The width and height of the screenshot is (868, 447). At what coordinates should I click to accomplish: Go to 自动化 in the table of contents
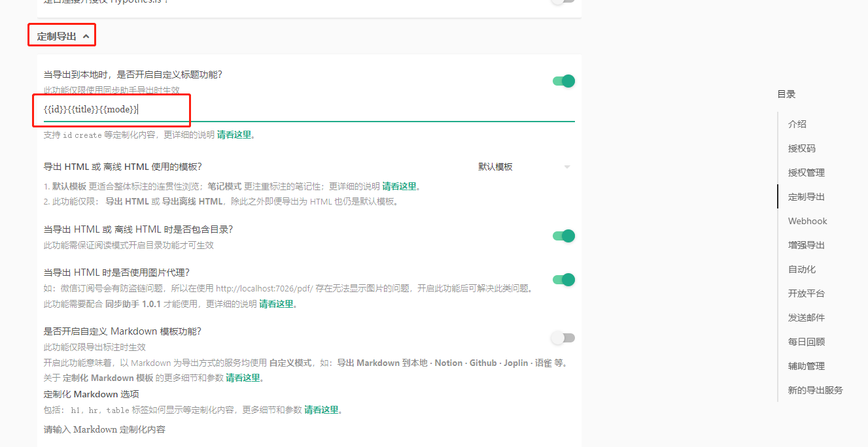(x=802, y=269)
